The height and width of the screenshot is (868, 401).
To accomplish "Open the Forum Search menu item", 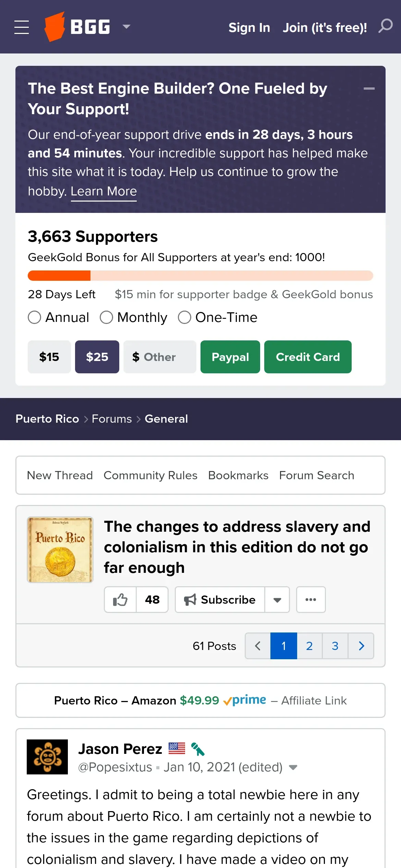I will click(316, 475).
